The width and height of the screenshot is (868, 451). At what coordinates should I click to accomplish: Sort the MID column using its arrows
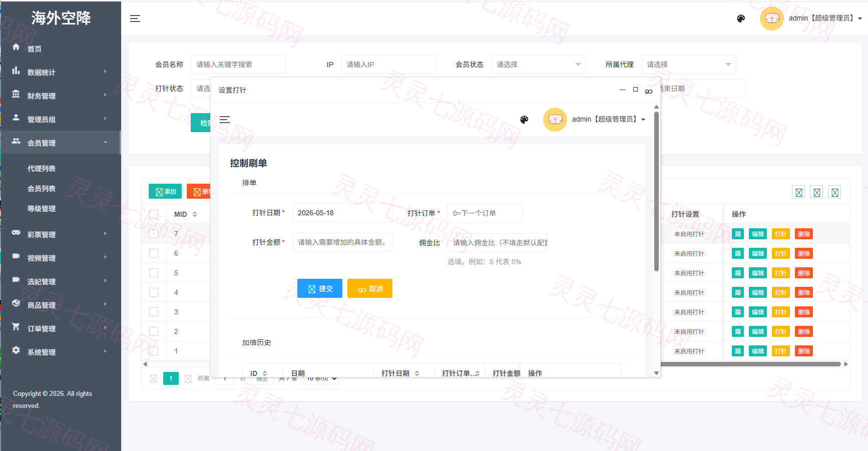point(195,214)
